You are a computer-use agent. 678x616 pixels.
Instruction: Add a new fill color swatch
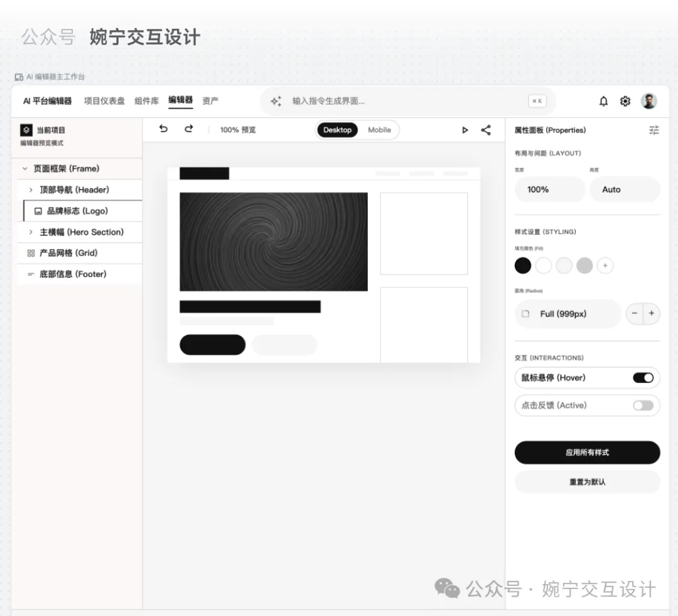(x=605, y=266)
